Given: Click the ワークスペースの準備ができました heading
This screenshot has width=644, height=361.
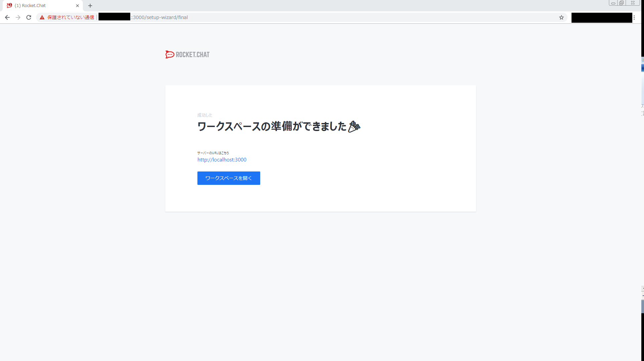Looking at the screenshot, I should tap(272, 127).
